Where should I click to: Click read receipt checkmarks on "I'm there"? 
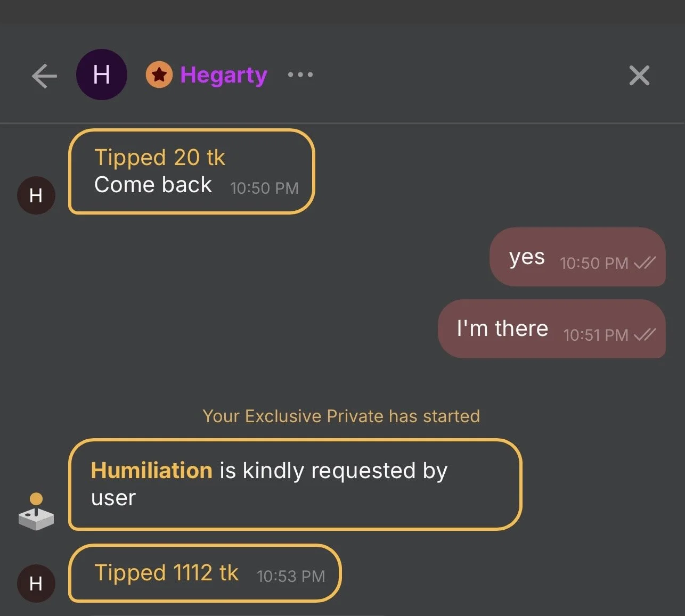coord(646,335)
